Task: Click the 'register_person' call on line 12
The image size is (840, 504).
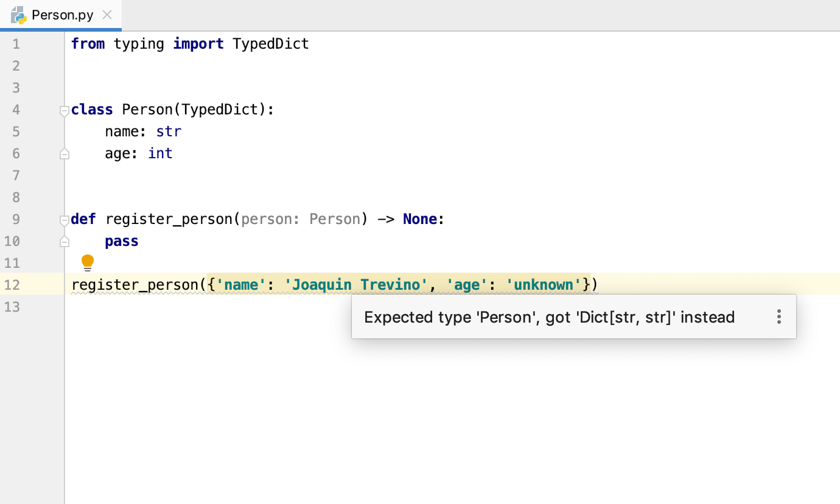Action: (135, 285)
